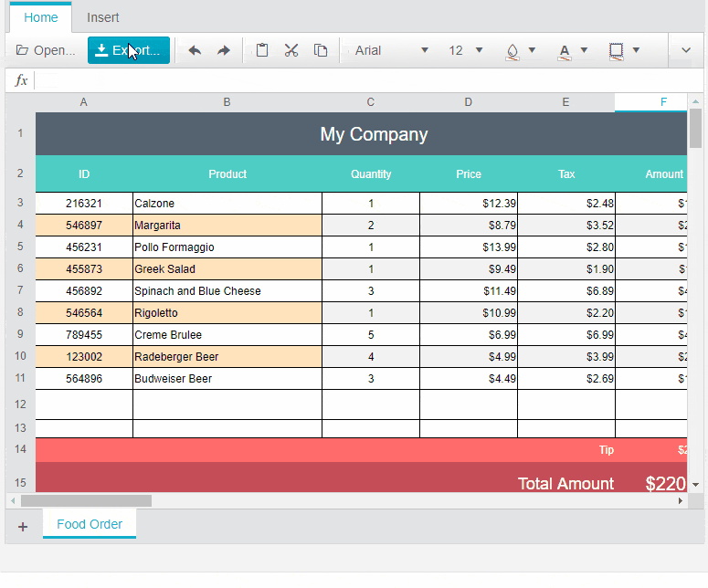This screenshot has width=708, height=588.
Task: Expand text color dropdown arrow
Action: [x=584, y=50]
